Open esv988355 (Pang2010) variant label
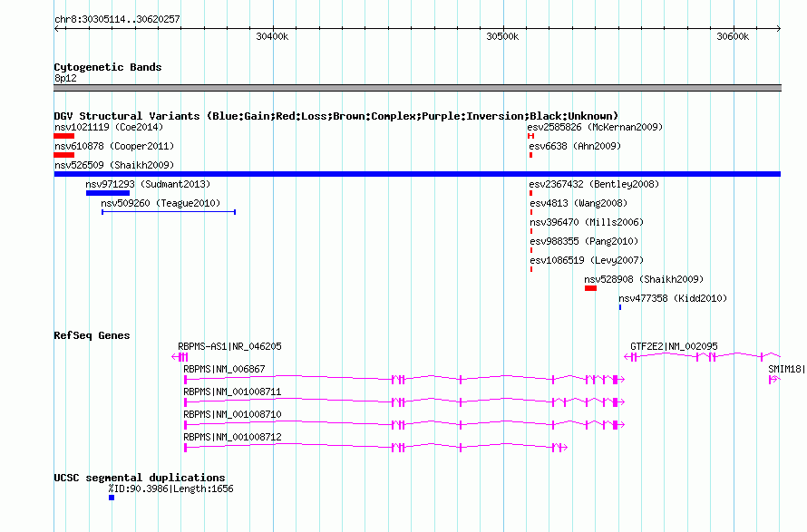This screenshot has width=807, height=532. (x=584, y=241)
